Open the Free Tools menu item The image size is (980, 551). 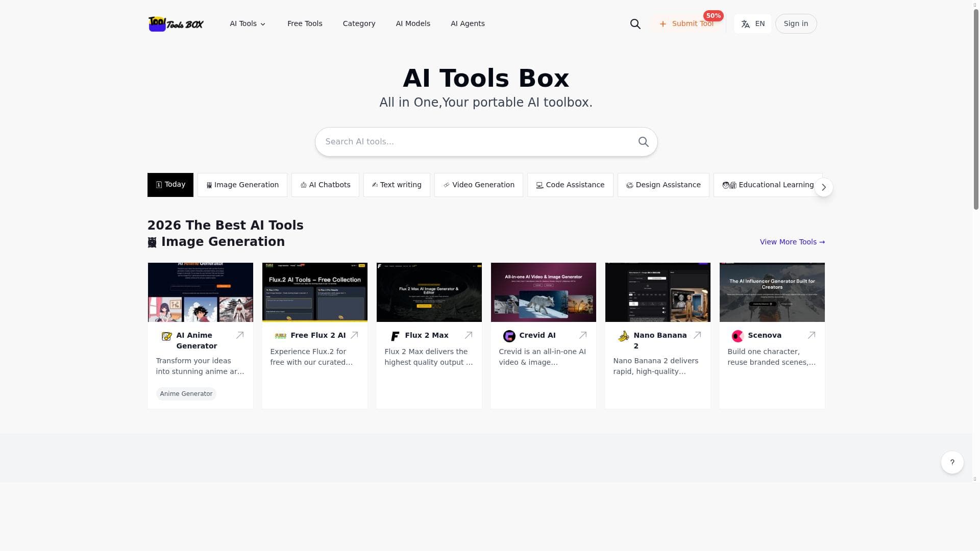305,24
